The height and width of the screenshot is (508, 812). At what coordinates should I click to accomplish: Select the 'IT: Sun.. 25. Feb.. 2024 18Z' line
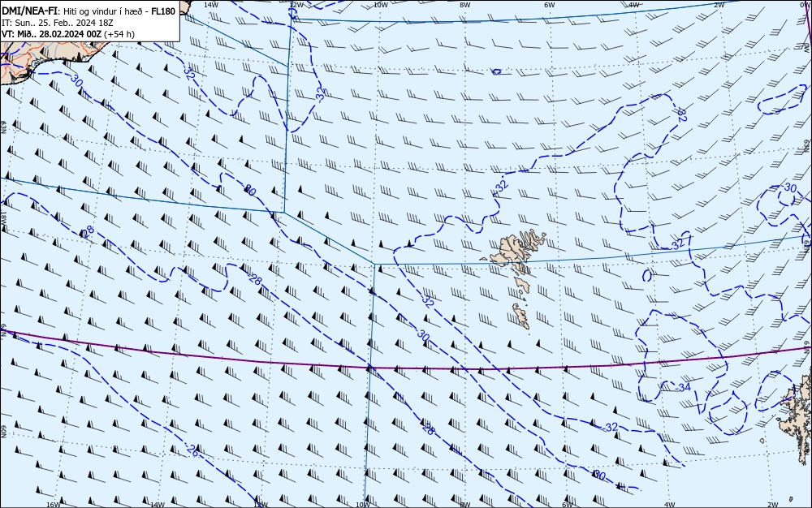click(x=57, y=23)
